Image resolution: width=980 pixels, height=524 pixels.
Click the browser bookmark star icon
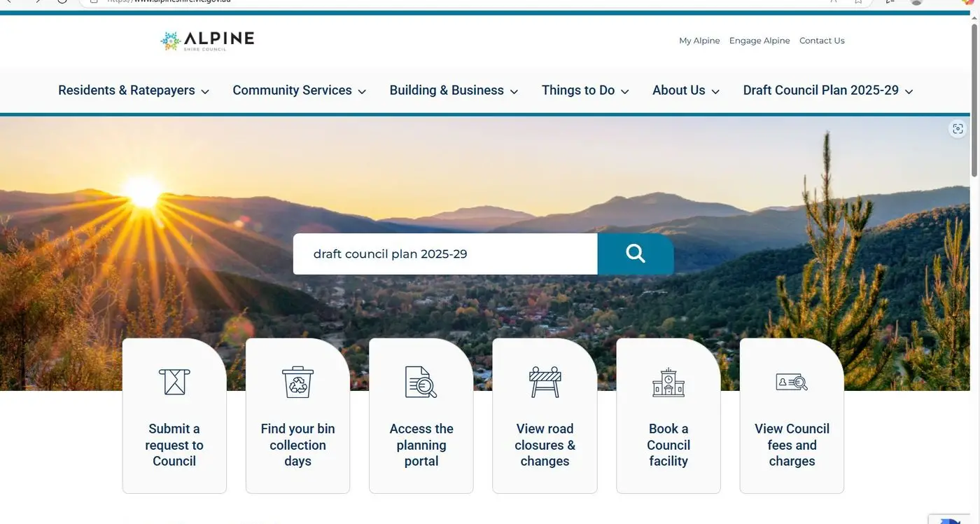click(x=857, y=2)
